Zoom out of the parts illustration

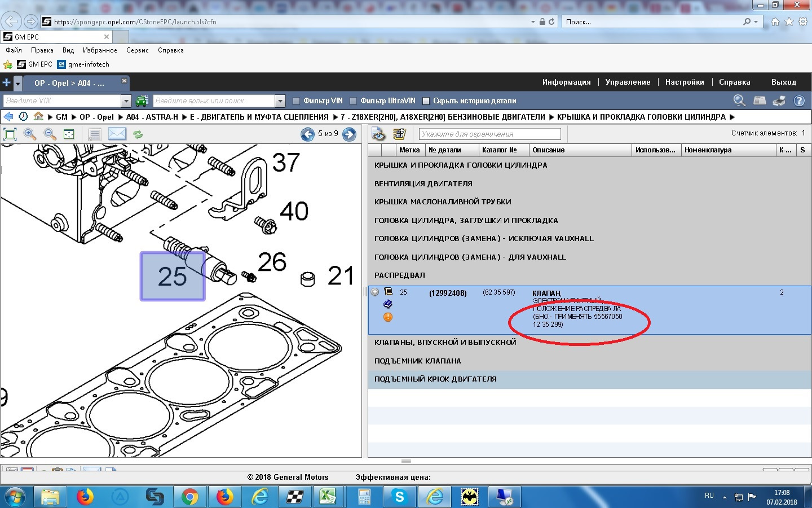[x=50, y=134]
